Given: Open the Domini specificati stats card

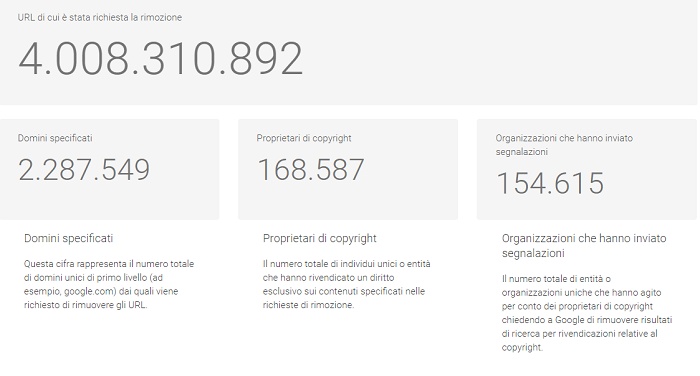Looking at the screenshot, I should point(109,169).
